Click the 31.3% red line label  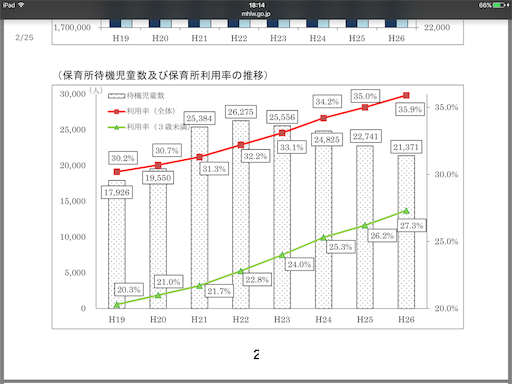(214, 169)
